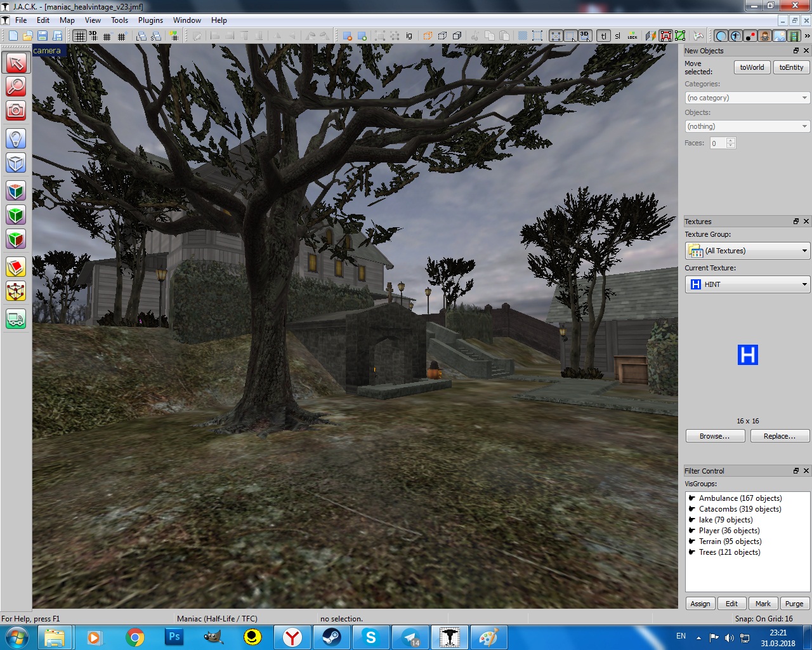Image resolution: width=812 pixels, height=650 pixels.
Task: Click the green bounding box icon
Action: point(680,36)
